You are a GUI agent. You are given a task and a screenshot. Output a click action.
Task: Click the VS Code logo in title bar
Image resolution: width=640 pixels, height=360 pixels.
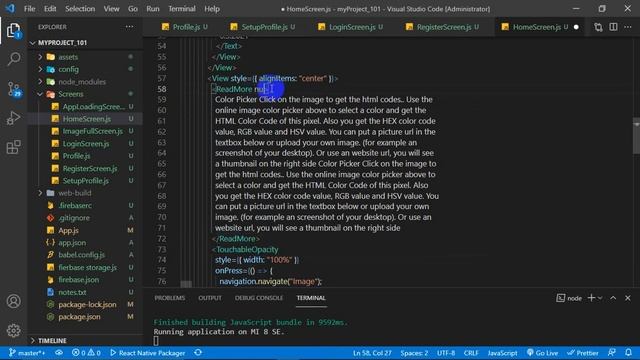pos(10,8)
